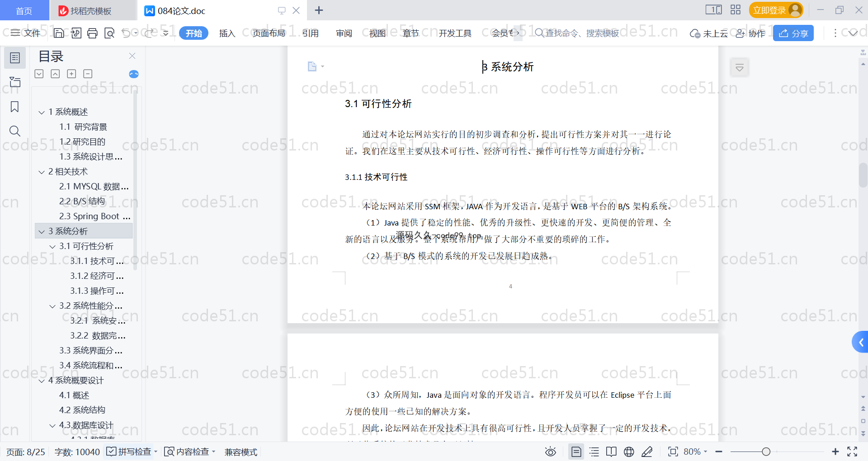Switch to the 页面布局 ribbon tab
The image size is (868, 461).
click(269, 33)
